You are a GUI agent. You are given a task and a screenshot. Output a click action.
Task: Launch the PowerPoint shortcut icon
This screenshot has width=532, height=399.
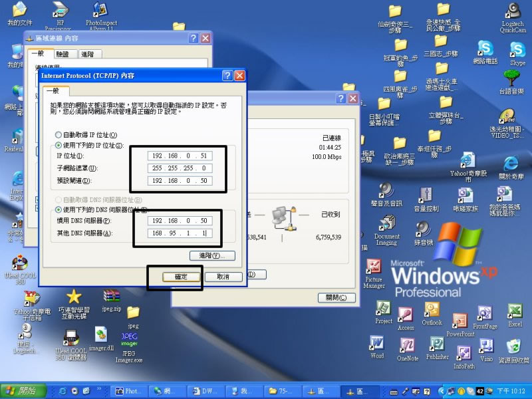460,325
